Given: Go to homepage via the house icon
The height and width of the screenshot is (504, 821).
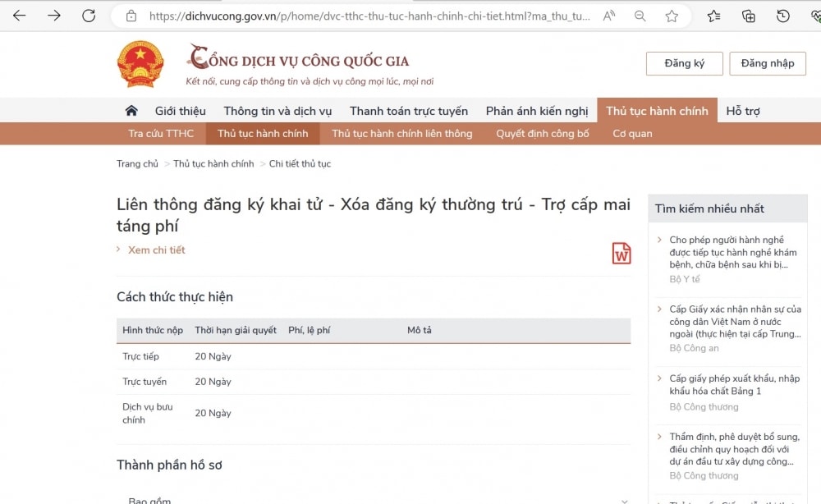Looking at the screenshot, I should (x=131, y=111).
